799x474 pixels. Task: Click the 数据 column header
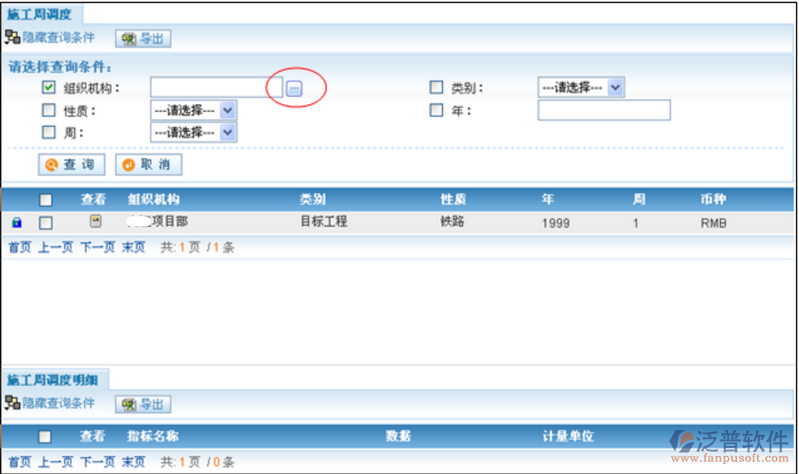(x=398, y=436)
